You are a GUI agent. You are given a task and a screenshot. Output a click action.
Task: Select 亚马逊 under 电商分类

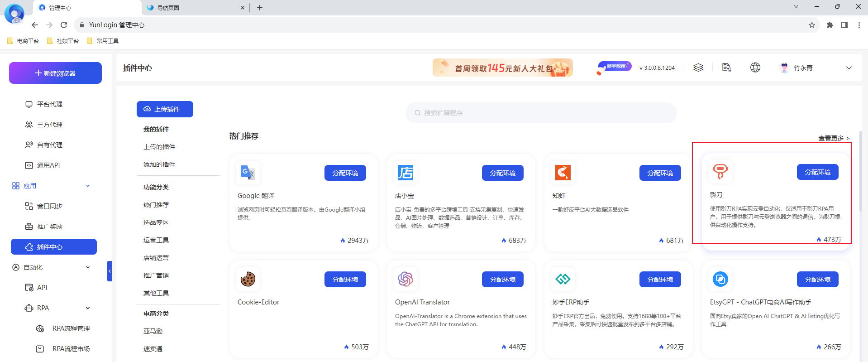pos(153,331)
